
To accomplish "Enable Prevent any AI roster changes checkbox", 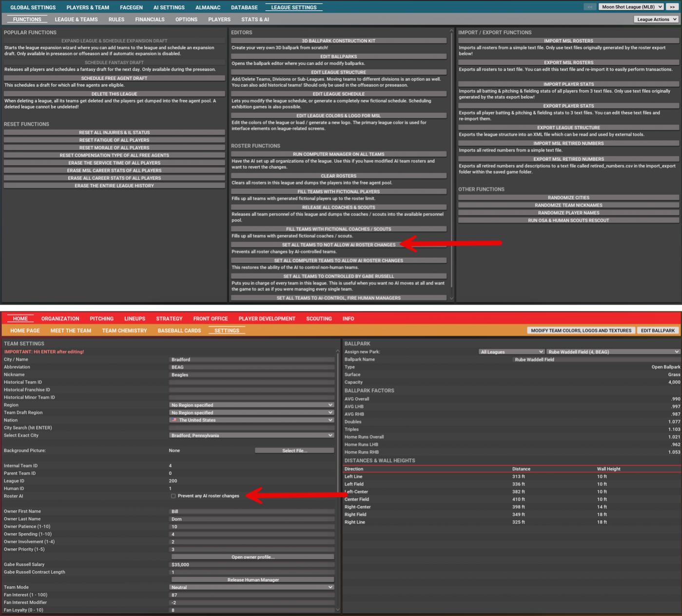I will 173,496.
